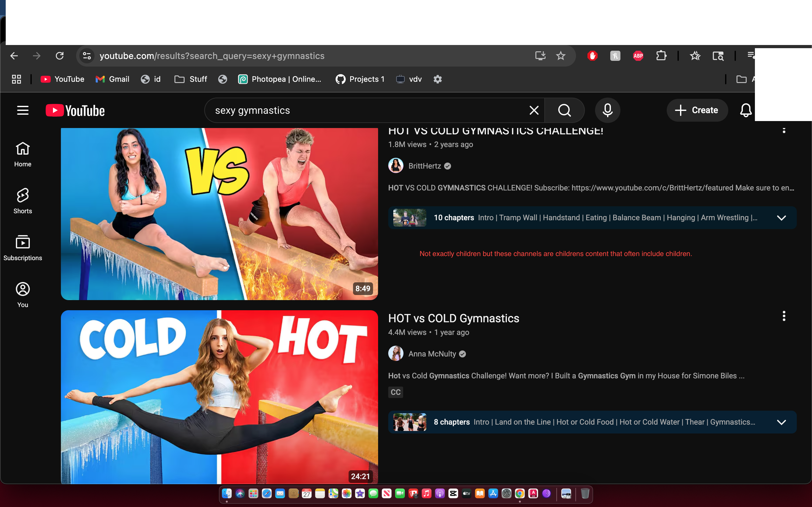The image size is (812, 507).
Task: Click in the search text field
Action: (369, 110)
